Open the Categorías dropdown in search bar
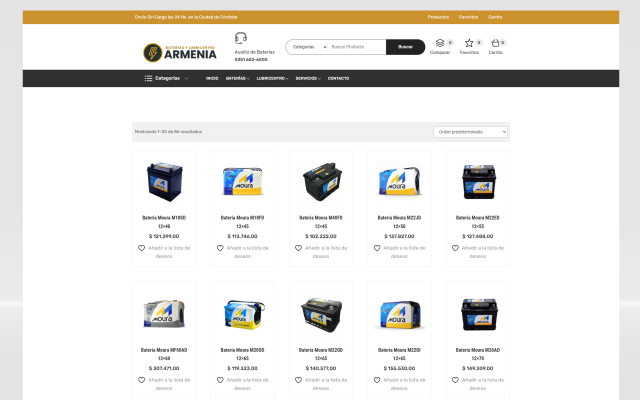Screen dimensions: 640x400 (x=309, y=47)
